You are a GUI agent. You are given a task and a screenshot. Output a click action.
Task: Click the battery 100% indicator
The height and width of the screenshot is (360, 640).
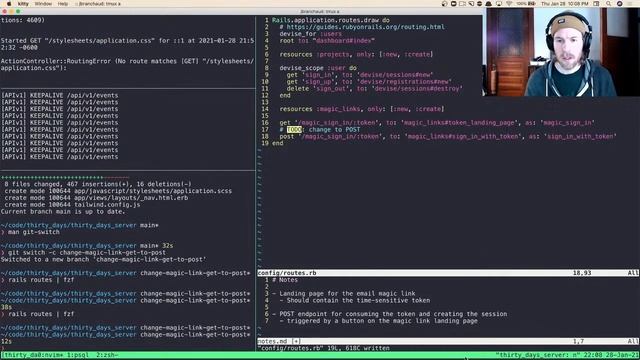pos(526,4)
